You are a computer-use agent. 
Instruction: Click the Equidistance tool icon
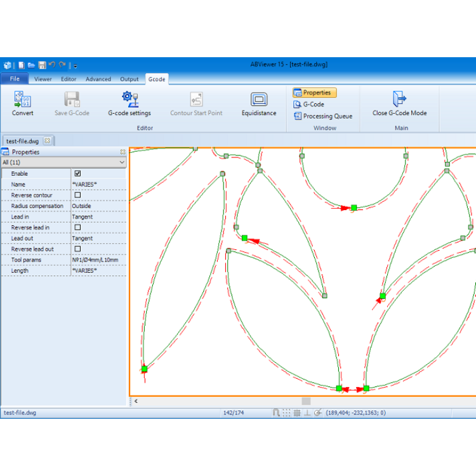tap(259, 100)
